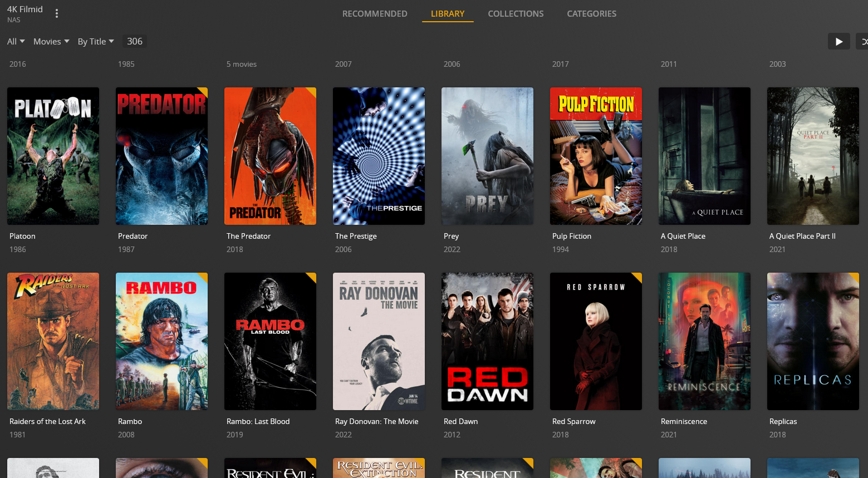Open the Replicas poster

(813, 341)
